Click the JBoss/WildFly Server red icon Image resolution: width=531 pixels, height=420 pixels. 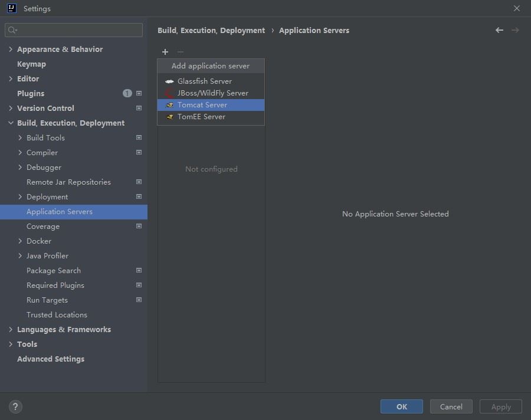(x=169, y=93)
